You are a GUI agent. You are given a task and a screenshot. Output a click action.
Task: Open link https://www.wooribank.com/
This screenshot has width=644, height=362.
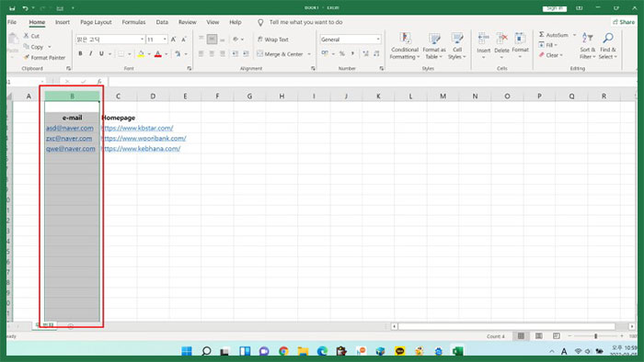[x=144, y=138]
